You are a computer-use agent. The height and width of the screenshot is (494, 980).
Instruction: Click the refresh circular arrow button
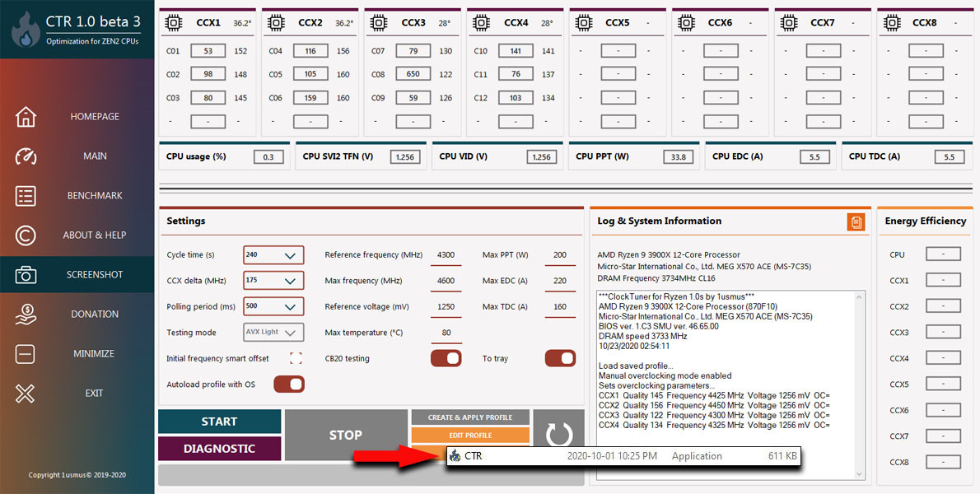click(558, 435)
